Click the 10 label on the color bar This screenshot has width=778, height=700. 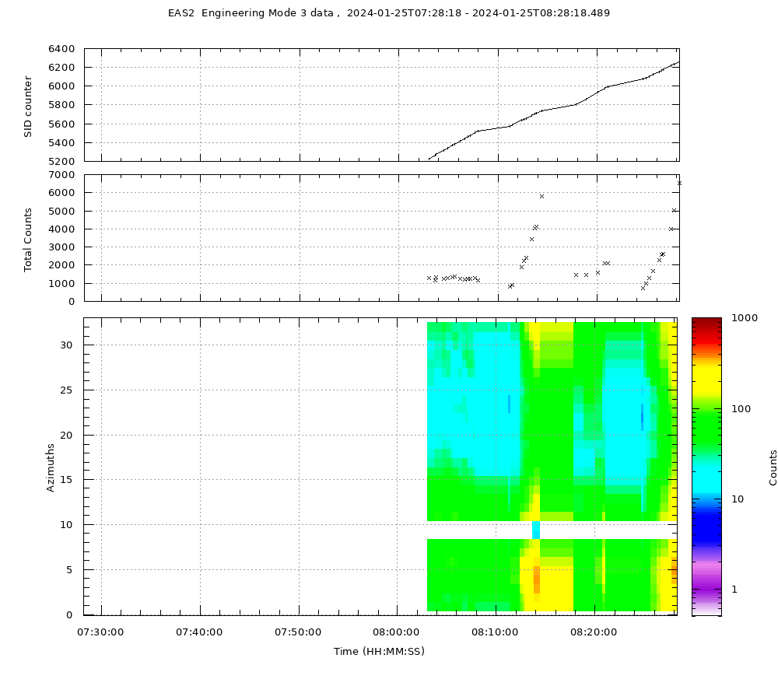click(738, 499)
